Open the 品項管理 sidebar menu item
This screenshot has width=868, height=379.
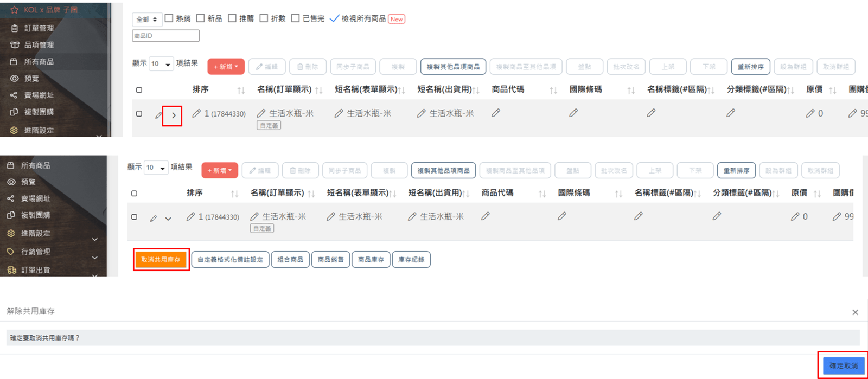(39, 45)
